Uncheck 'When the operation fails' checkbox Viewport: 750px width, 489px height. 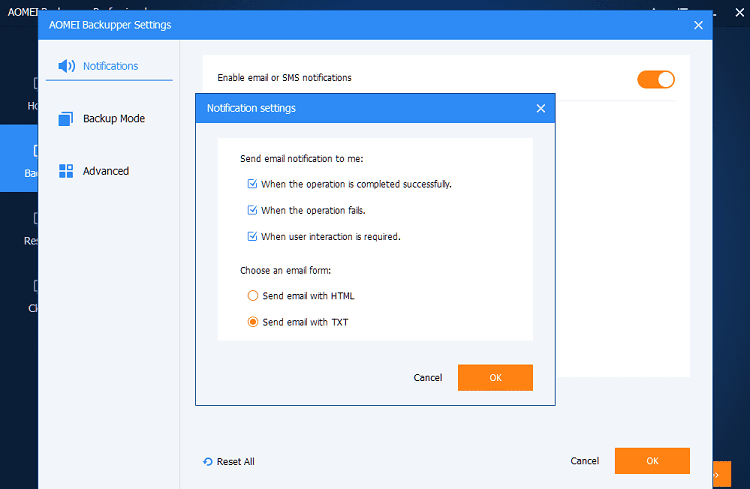252,211
